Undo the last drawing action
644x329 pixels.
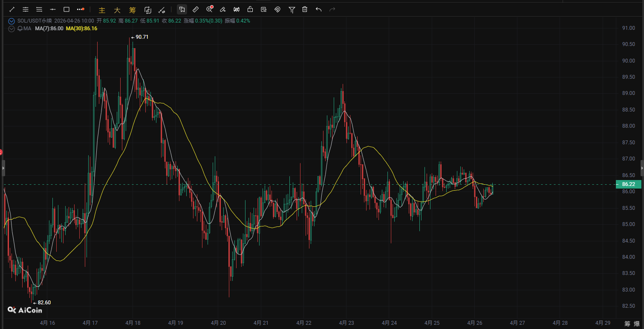click(318, 9)
